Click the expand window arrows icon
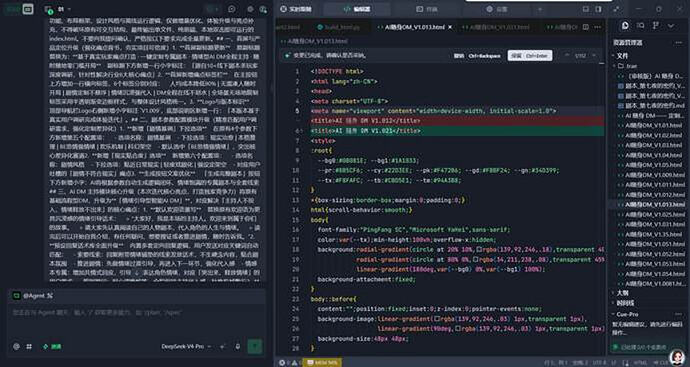690x367 pixels. [617, 9]
